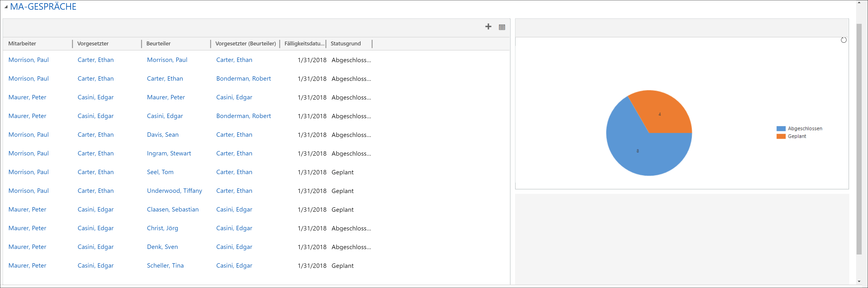Sort by Vorgesetzter (Beurteiler) column header

click(x=246, y=44)
